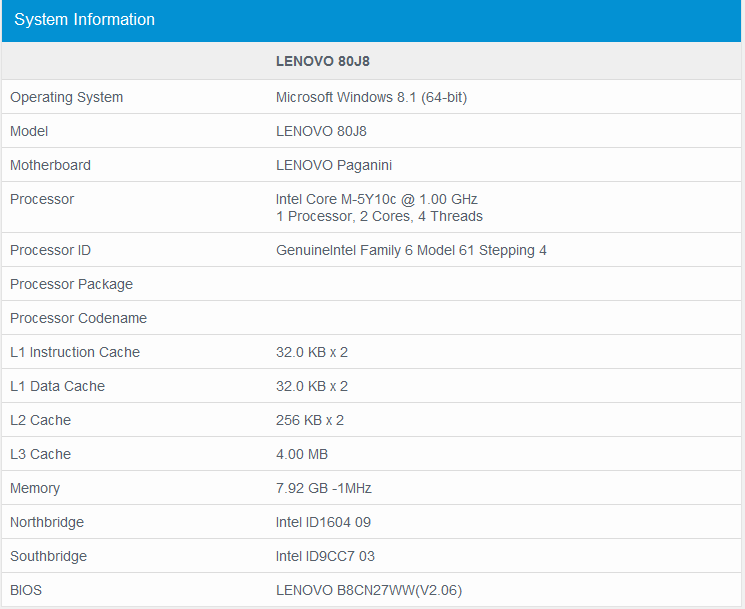Click the 256 KB x 2 value
Image resolution: width=745 pixels, height=609 pixels.
pyautogui.click(x=309, y=420)
